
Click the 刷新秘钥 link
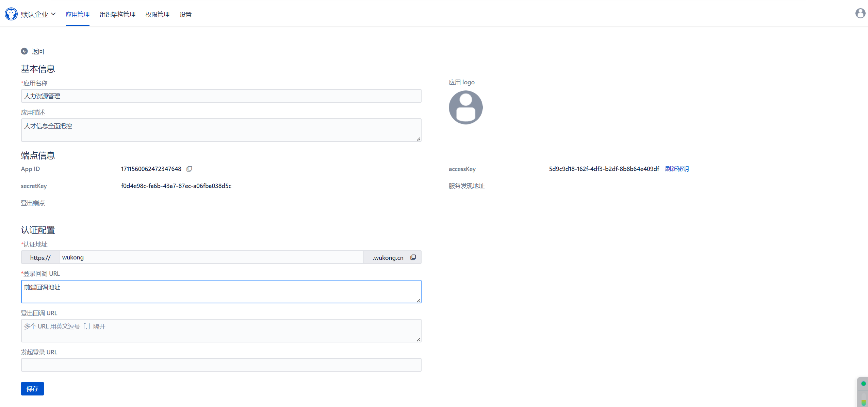677,169
